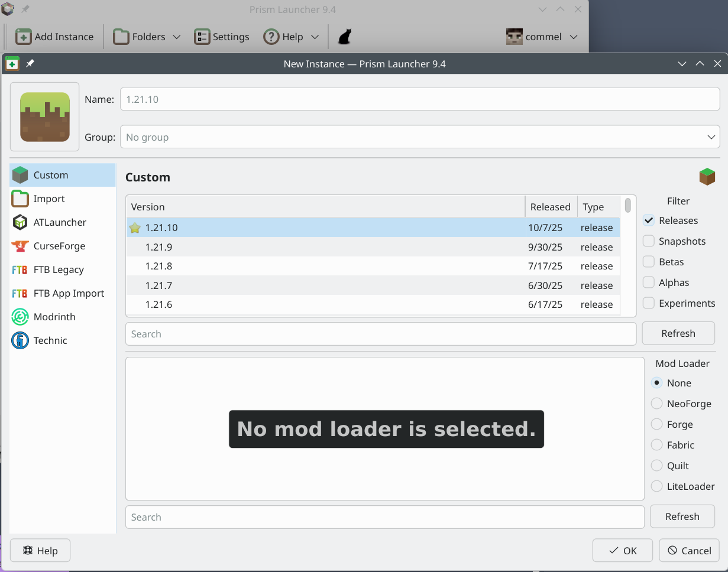728x572 pixels.
Task: Select the Technic icon in sidebar
Action: 20,340
